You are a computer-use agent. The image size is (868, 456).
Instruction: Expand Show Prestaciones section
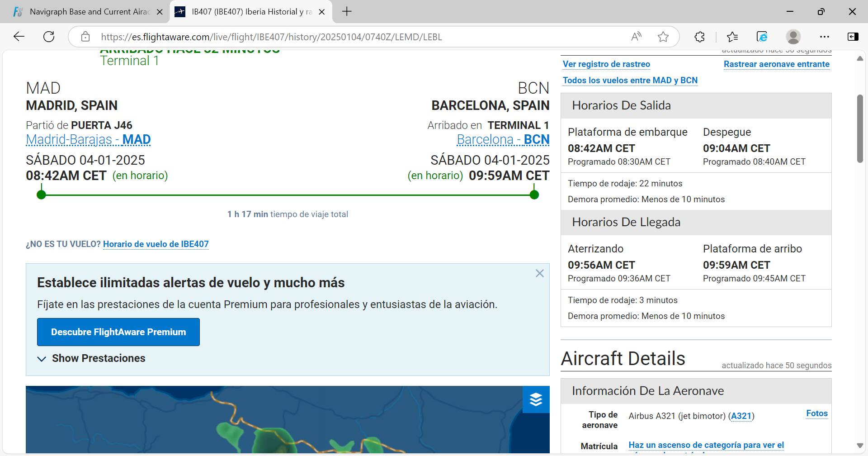click(x=91, y=358)
